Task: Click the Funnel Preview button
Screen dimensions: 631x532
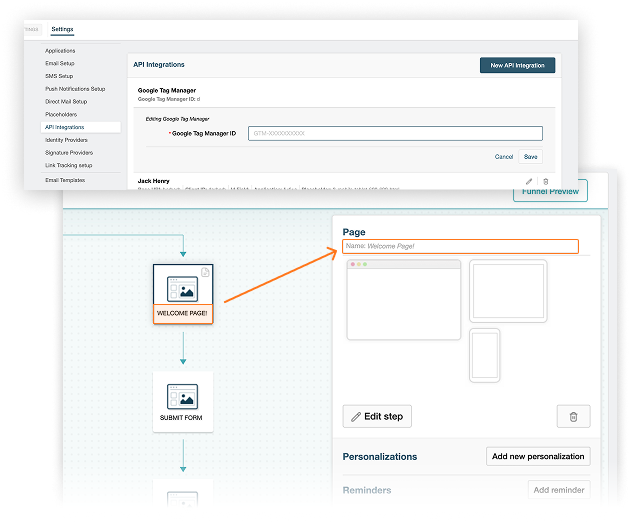Action: click(550, 192)
